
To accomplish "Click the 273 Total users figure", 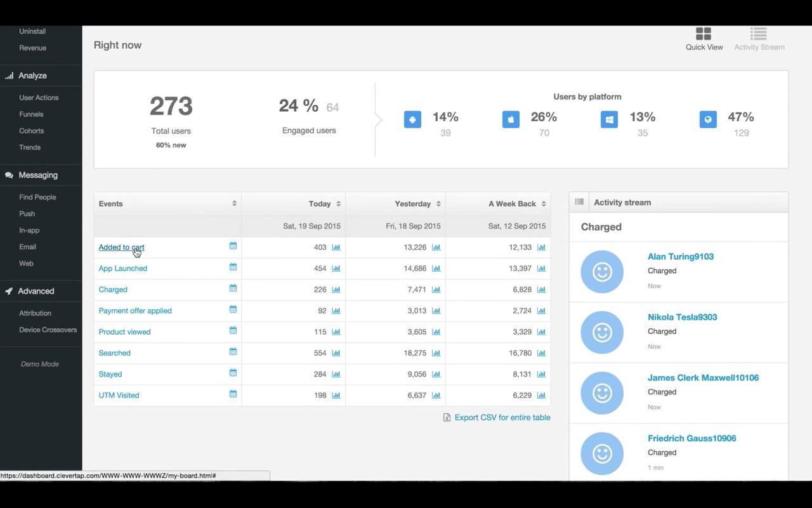I will (171, 107).
